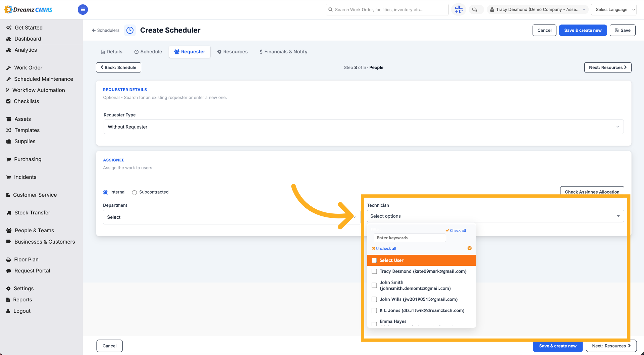Click top Save & create new button

point(583,30)
